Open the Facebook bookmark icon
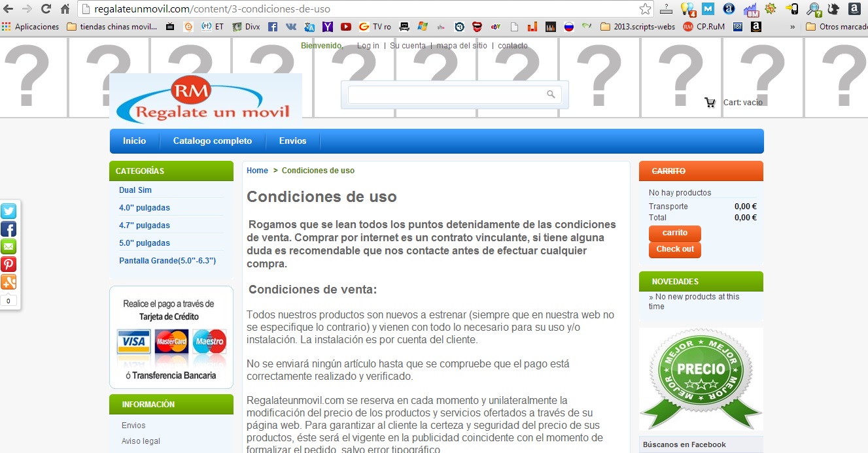 click(273, 27)
